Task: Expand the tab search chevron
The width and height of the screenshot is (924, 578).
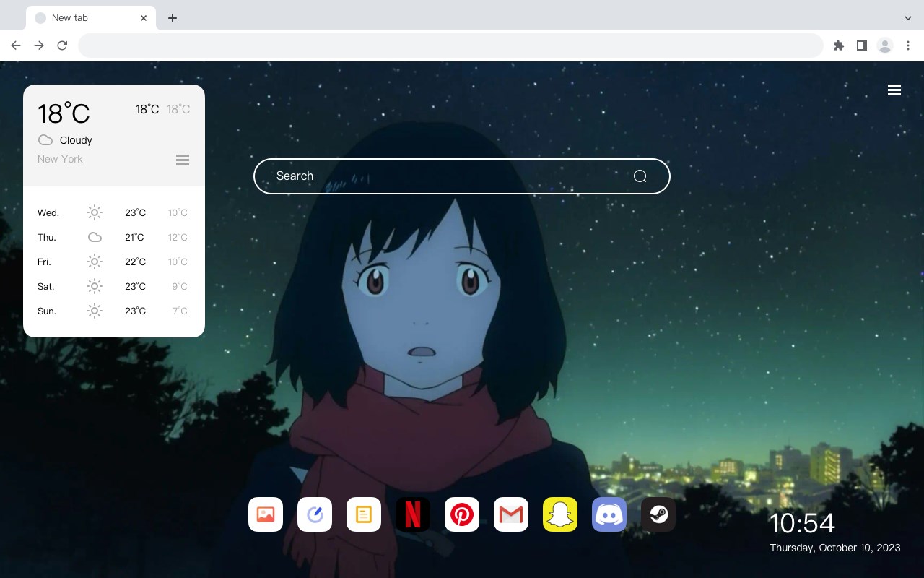Action: coord(908,18)
